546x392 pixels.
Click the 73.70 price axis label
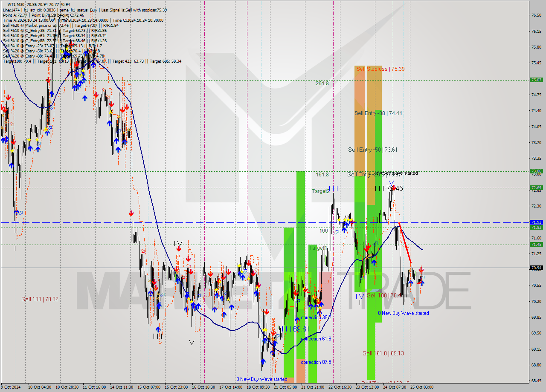(536, 143)
